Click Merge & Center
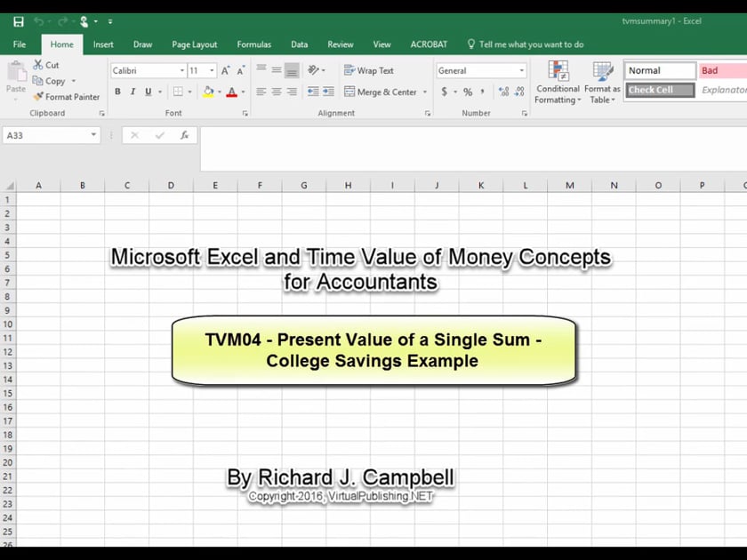 click(x=381, y=92)
